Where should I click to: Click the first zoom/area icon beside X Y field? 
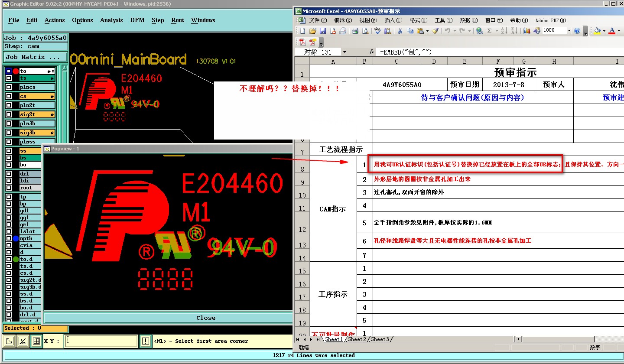pos(9,341)
